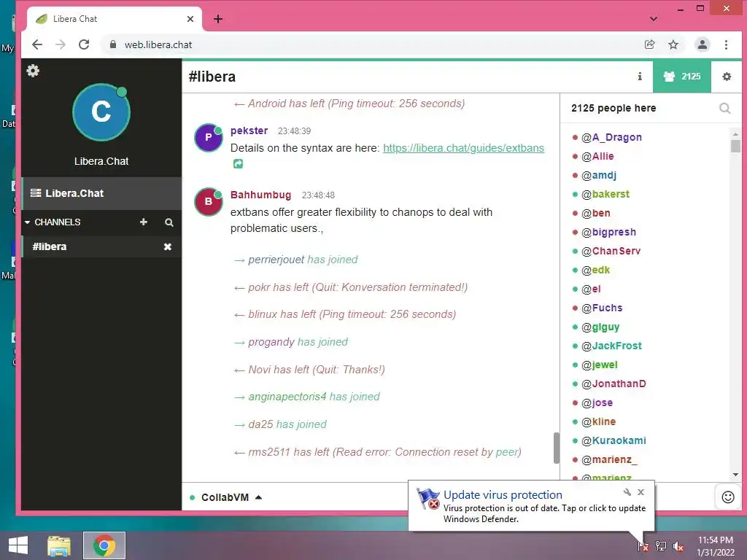
Task: Click anginapectoris4 in join message
Action: point(287,397)
